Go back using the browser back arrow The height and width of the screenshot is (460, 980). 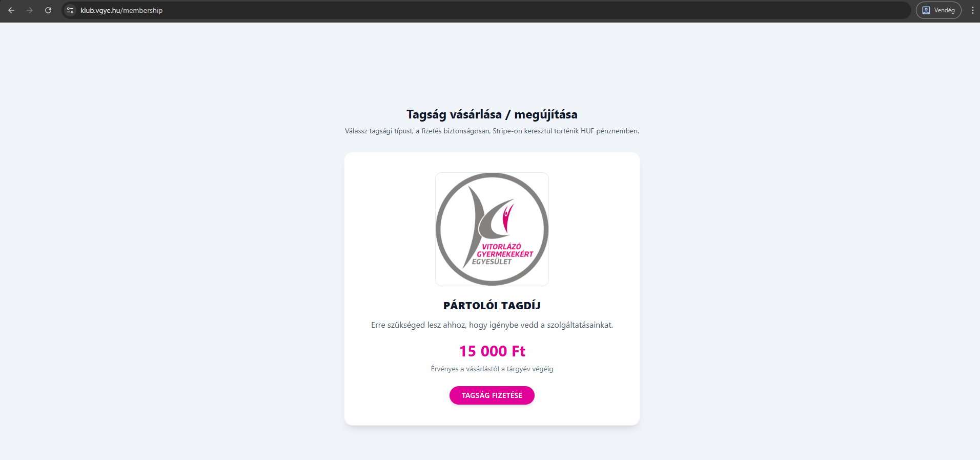(11, 10)
